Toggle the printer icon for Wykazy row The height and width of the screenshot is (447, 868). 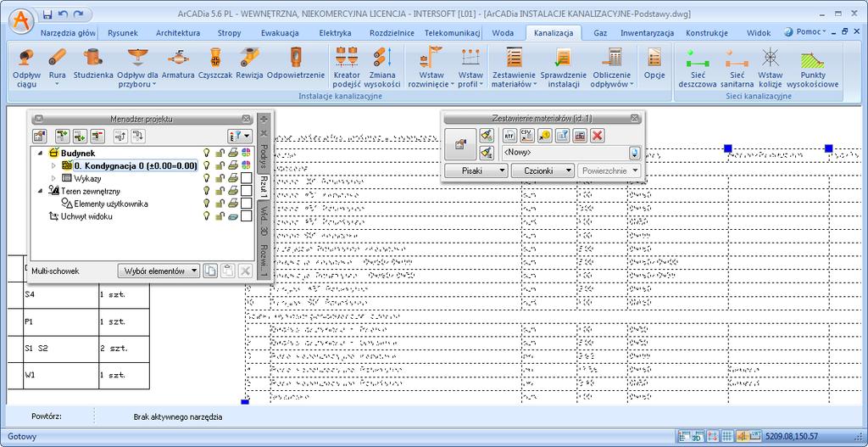[233, 178]
